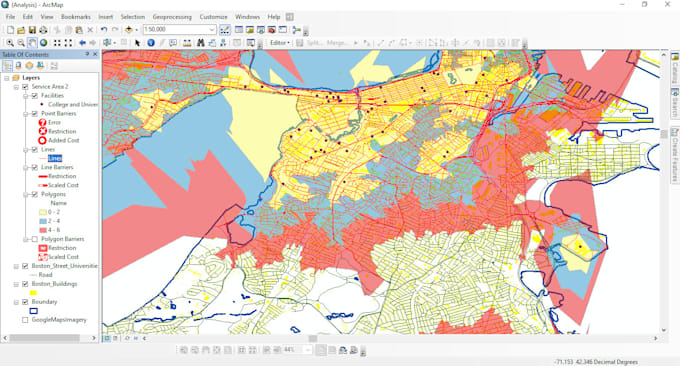680x366 pixels.
Task: Open the Customize menu
Action: pos(213,17)
